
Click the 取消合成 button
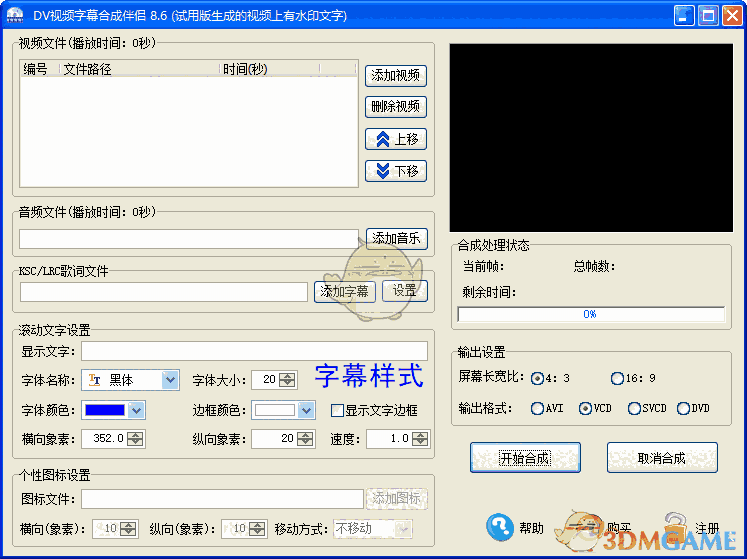click(x=662, y=457)
